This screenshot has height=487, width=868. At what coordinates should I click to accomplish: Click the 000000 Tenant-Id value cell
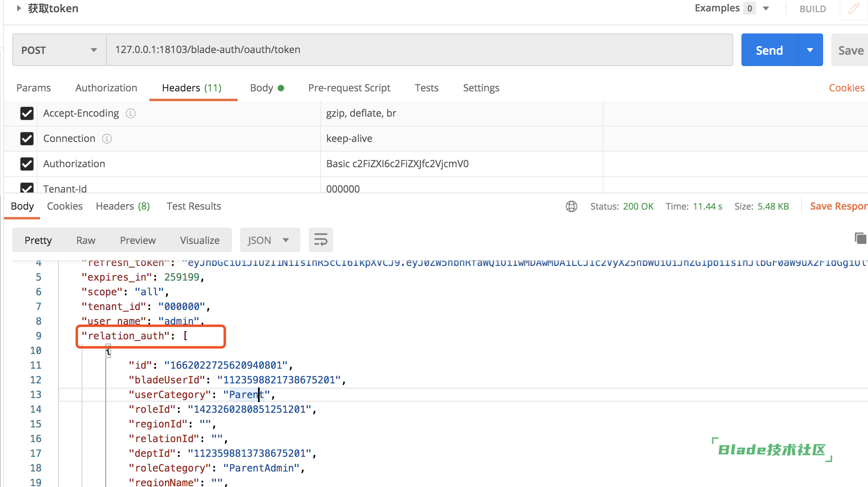[x=462, y=185]
